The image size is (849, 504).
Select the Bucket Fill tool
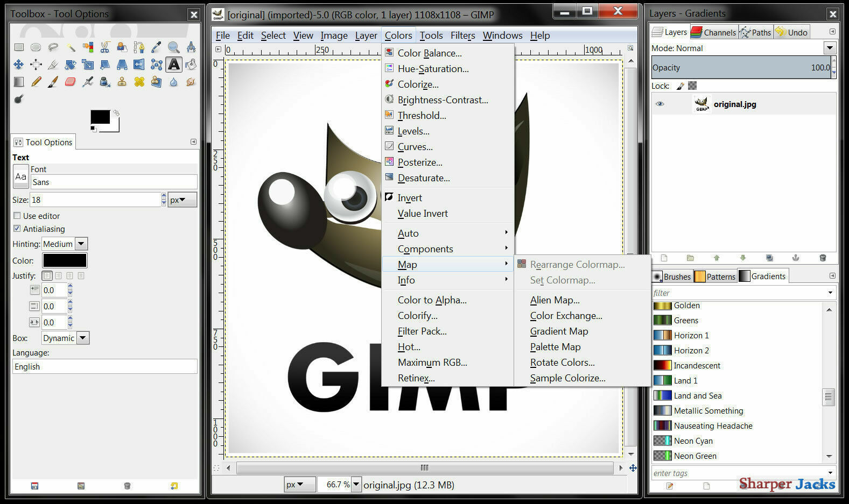click(x=191, y=65)
